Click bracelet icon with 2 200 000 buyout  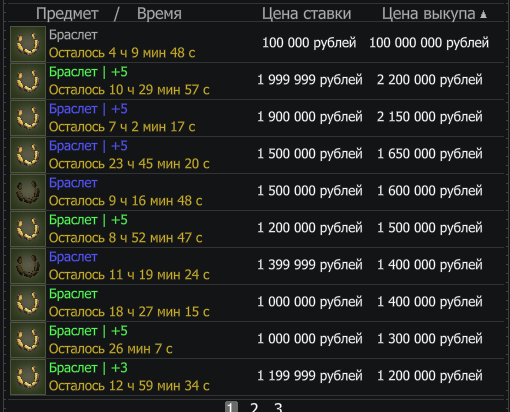pos(28,81)
